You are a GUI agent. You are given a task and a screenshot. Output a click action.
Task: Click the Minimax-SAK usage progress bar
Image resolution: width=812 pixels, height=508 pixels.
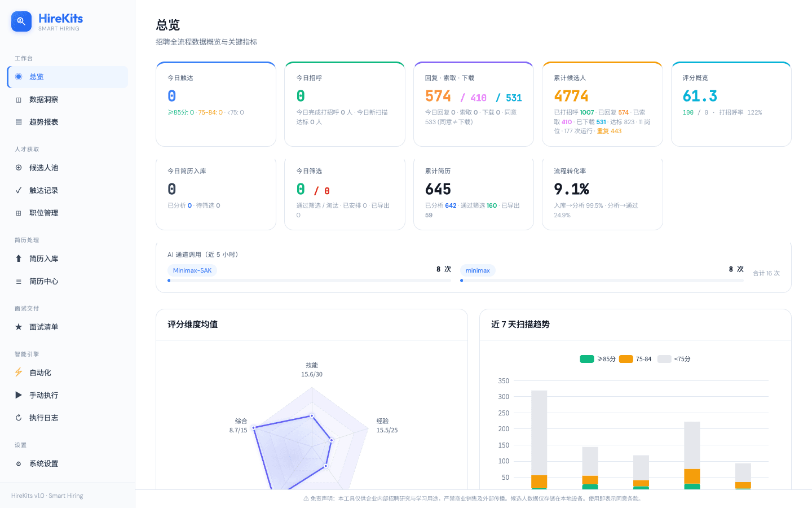(309, 281)
